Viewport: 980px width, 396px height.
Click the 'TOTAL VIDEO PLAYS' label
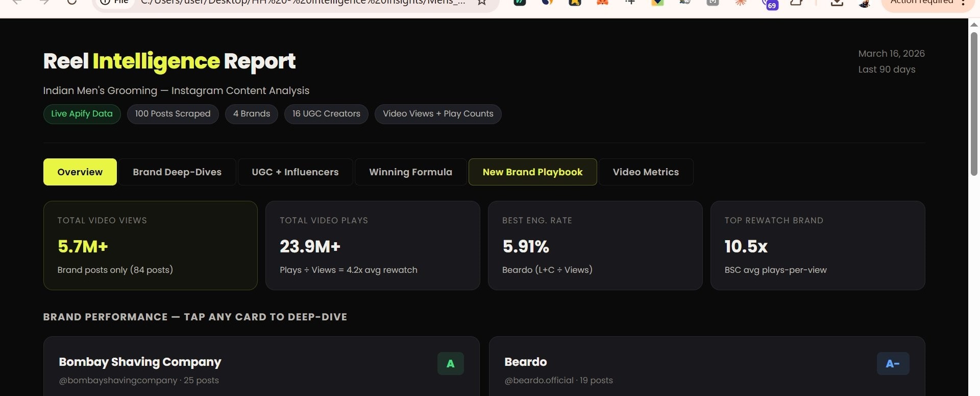pos(324,220)
